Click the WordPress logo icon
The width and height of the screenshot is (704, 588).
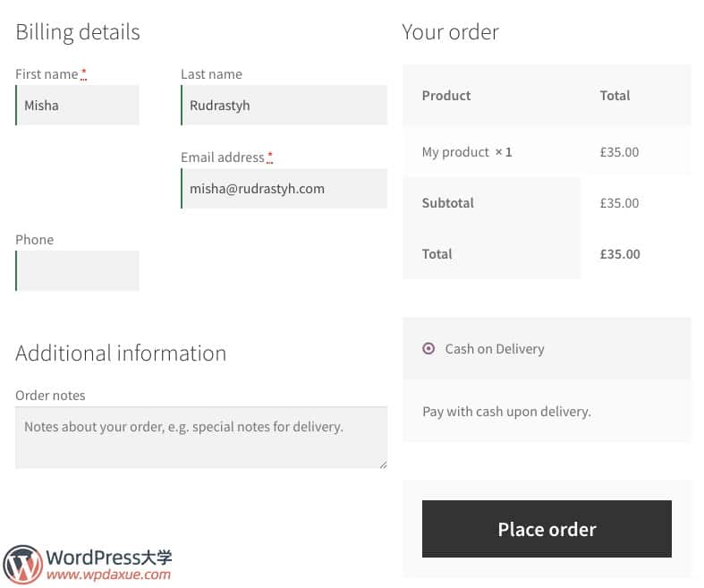click(x=23, y=564)
